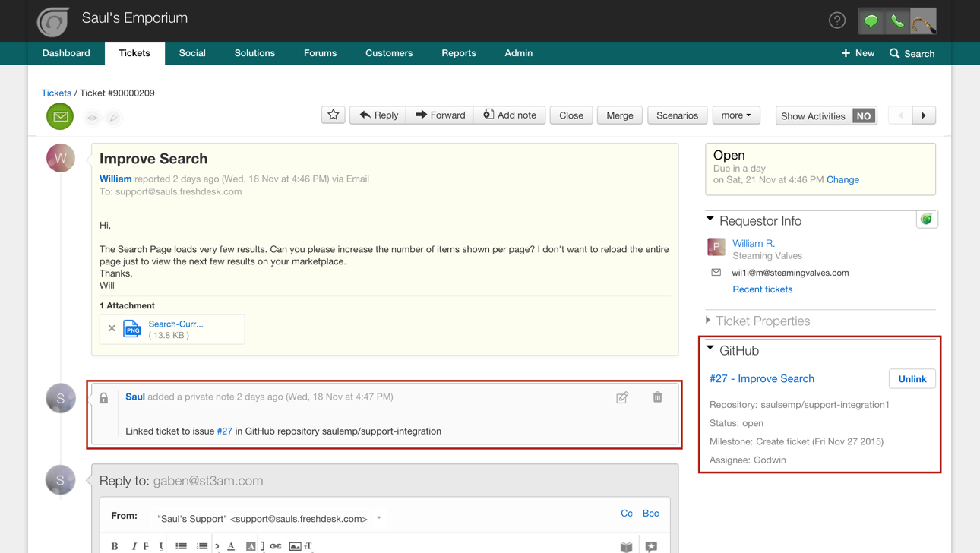Open background color picker in editor
The width and height of the screenshot is (980, 553).
click(251, 546)
